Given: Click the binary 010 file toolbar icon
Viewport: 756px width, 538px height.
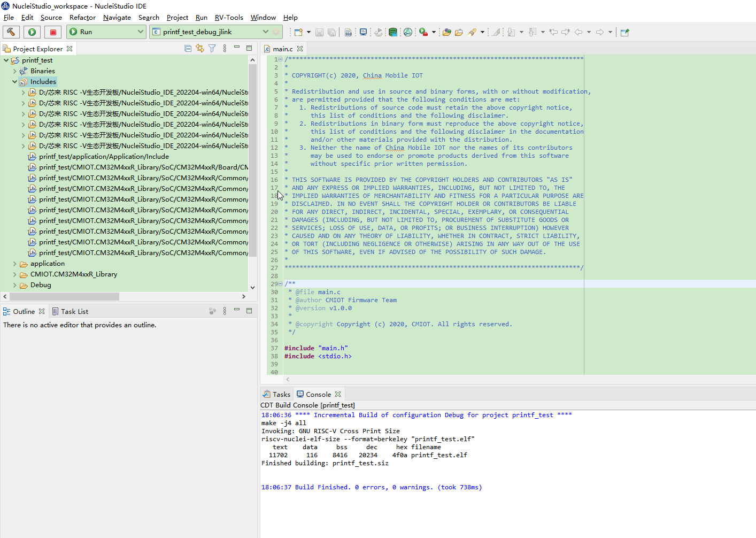Looking at the screenshot, I should click(348, 32).
